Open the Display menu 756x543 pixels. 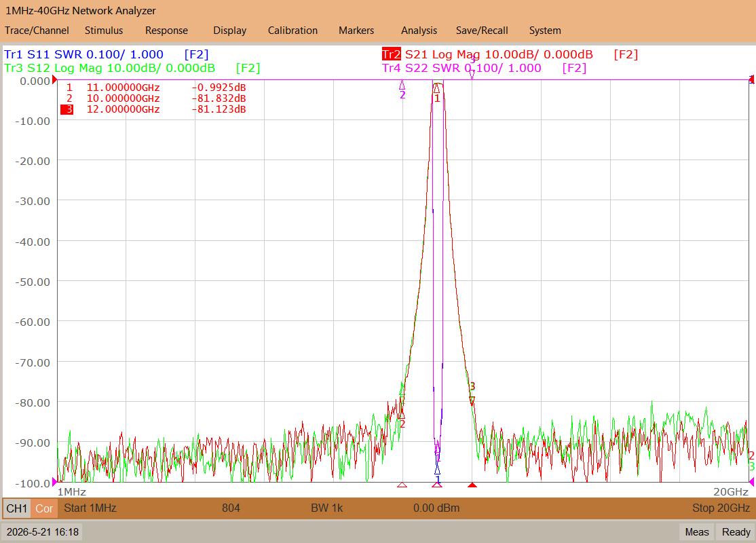tap(229, 31)
